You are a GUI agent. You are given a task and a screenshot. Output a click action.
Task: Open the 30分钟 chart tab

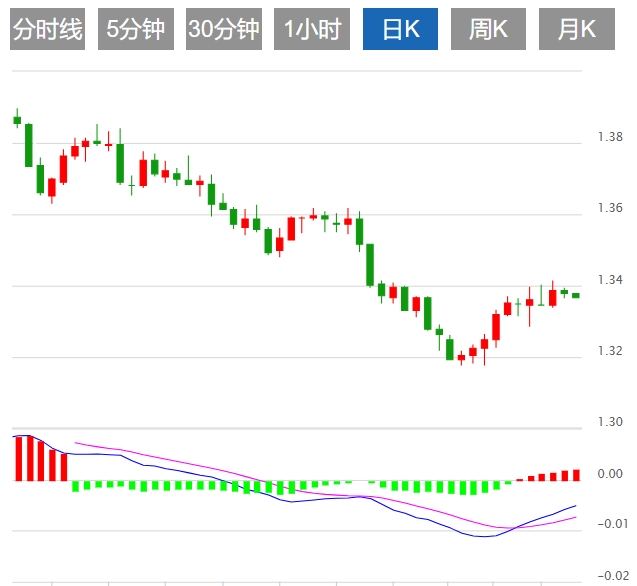click(x=223, y=29)
